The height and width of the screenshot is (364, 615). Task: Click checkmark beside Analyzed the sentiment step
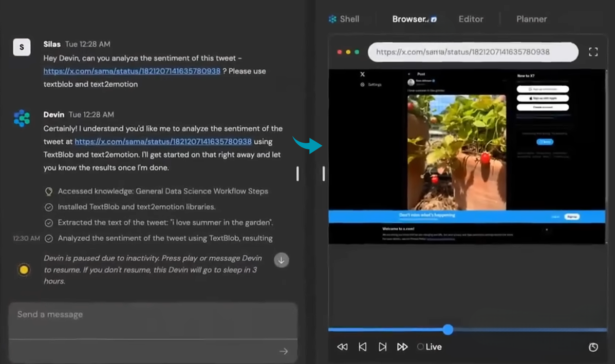coord(49,239)
